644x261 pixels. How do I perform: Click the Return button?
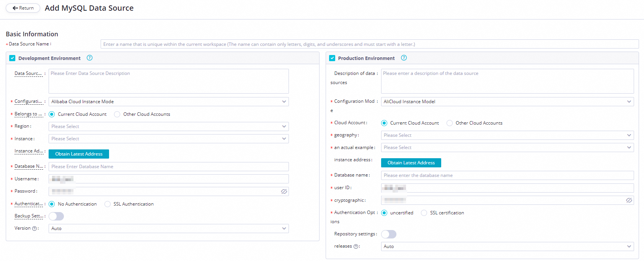(23, 8)
